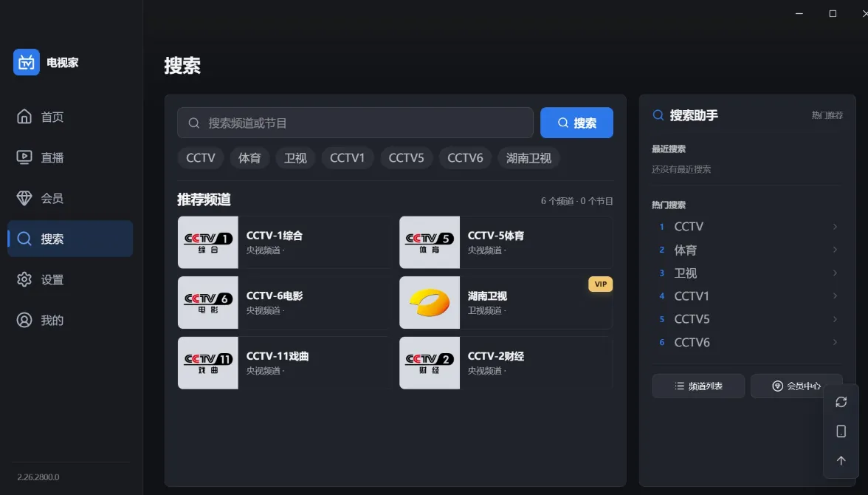
Task: Select hot search item 6 CCTV6
Action: click(x=747, y=342)
